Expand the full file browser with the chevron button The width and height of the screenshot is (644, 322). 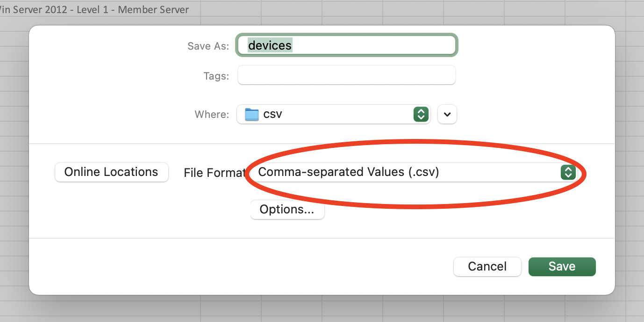click(447, 114)
